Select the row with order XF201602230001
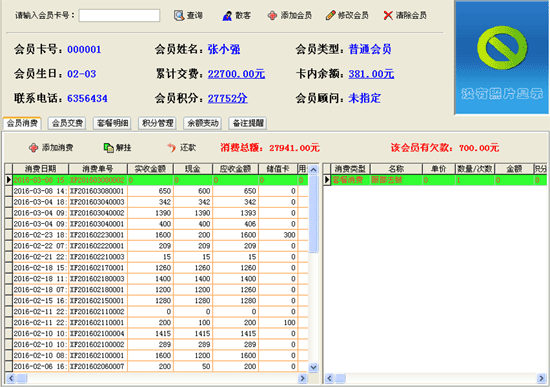Viewport: 550px width, 387px height. click(156, 235)
